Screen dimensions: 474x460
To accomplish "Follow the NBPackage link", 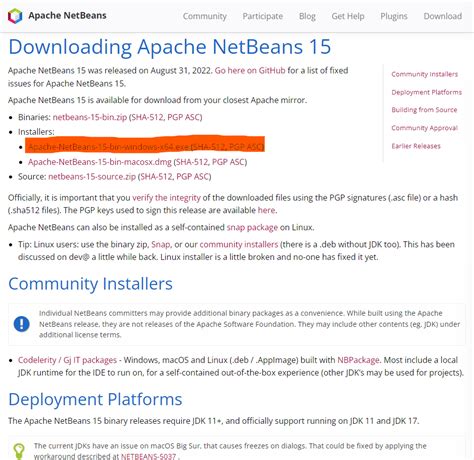I will pyautogui.click(x=358, y=360).
